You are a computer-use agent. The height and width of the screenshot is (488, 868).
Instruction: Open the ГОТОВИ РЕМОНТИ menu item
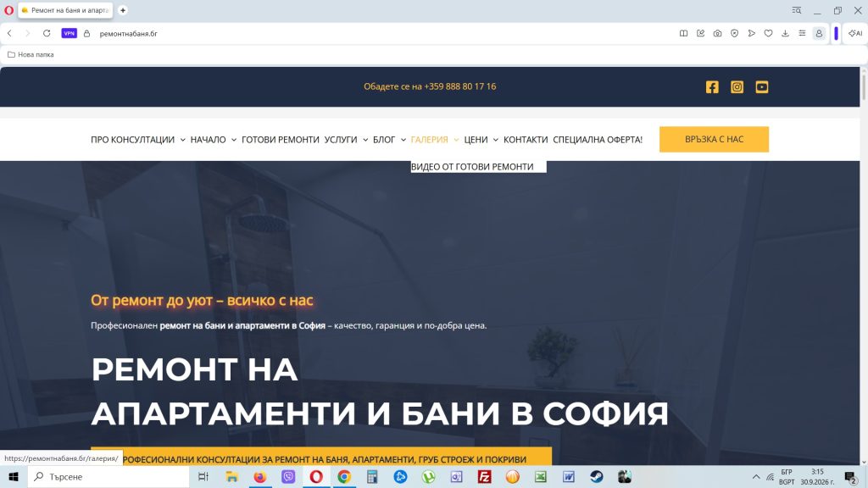[x=280, y=140]
